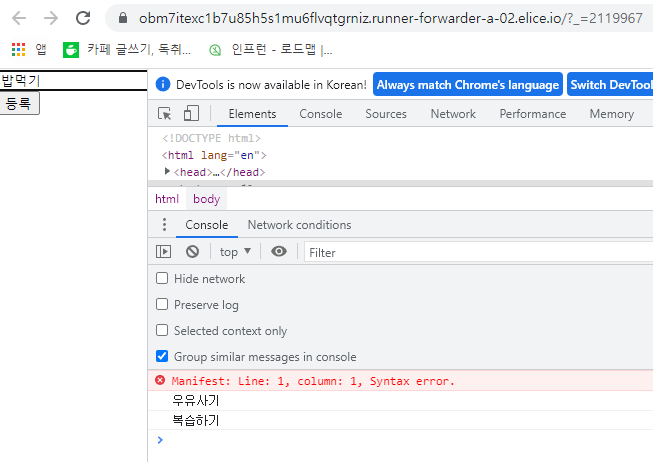Viewport: 653px width, 462px height.
Task: Focus the console Filter field
Action: [479, 252]
